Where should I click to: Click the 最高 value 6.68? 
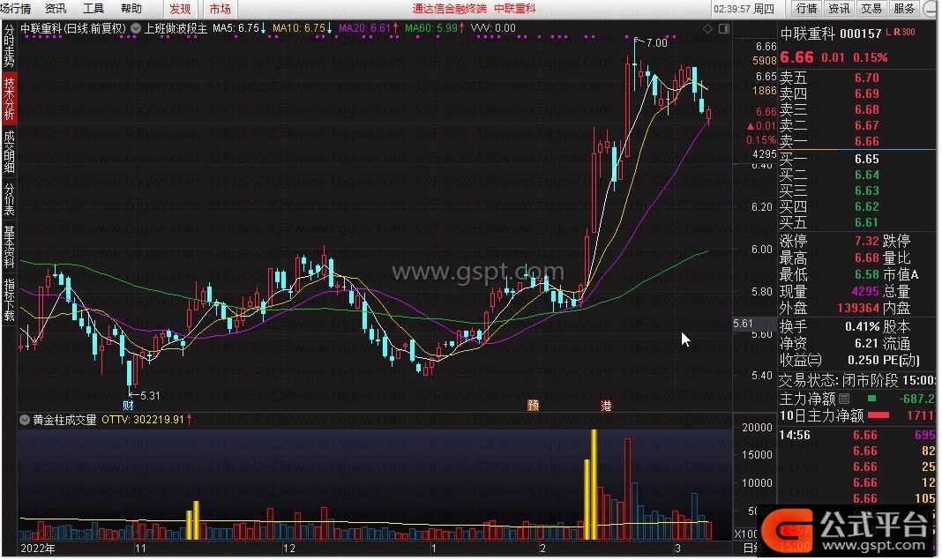[866, 258]
